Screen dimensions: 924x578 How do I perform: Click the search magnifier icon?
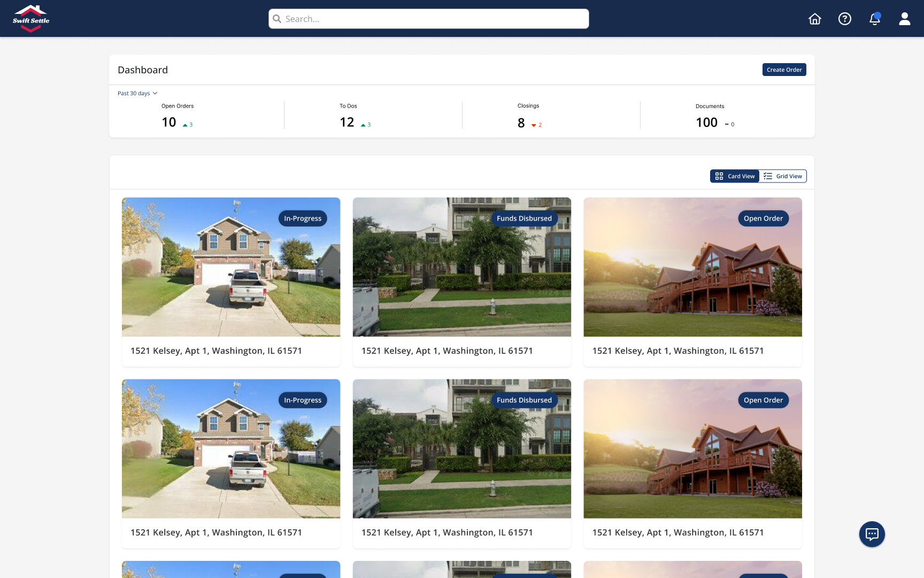277,19
